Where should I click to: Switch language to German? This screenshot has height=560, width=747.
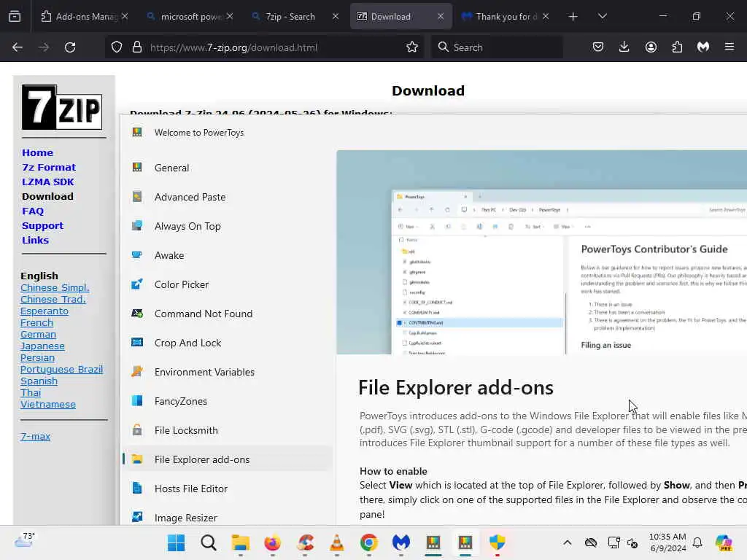click(x=38, y=334)
